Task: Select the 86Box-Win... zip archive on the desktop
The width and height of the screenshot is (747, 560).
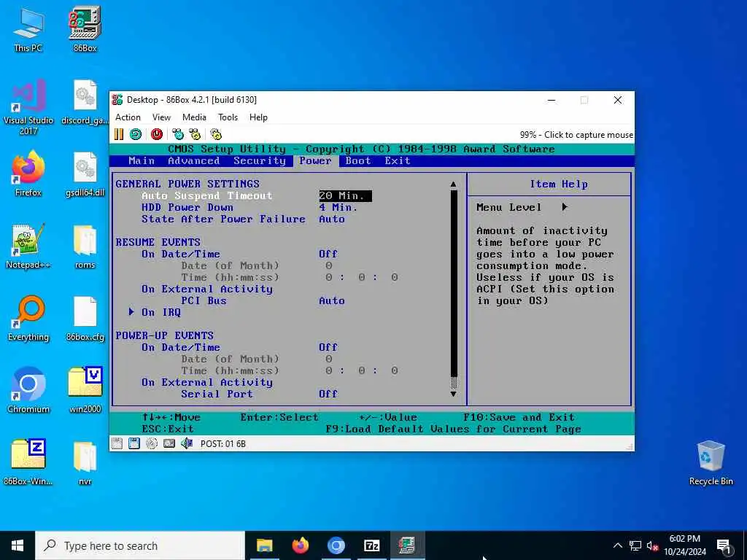Action: coord(28,463)
